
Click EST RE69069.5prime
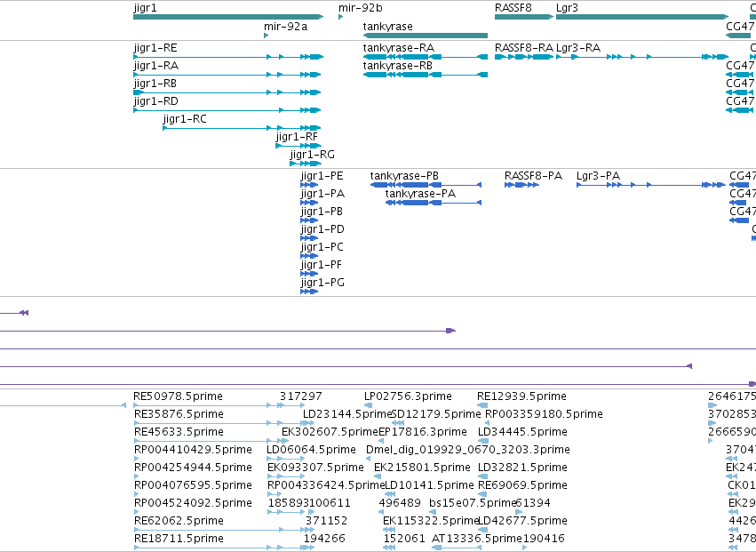tap(522, 485)
